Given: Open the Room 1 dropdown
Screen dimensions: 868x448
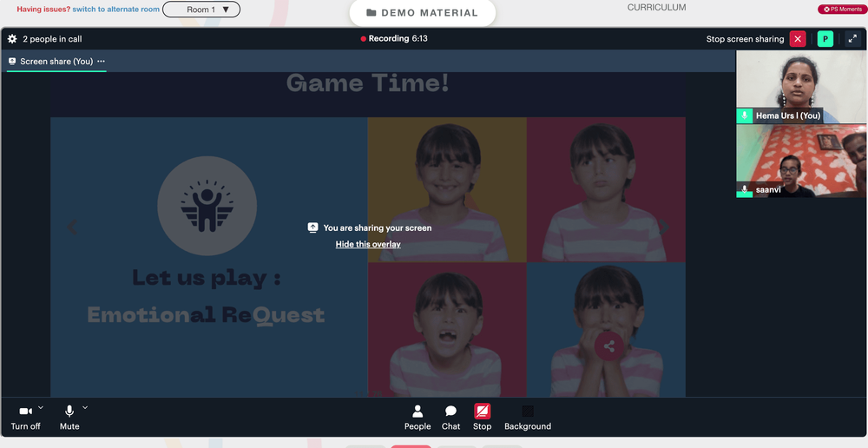Looking at the screenshot, I should (201, 10).
